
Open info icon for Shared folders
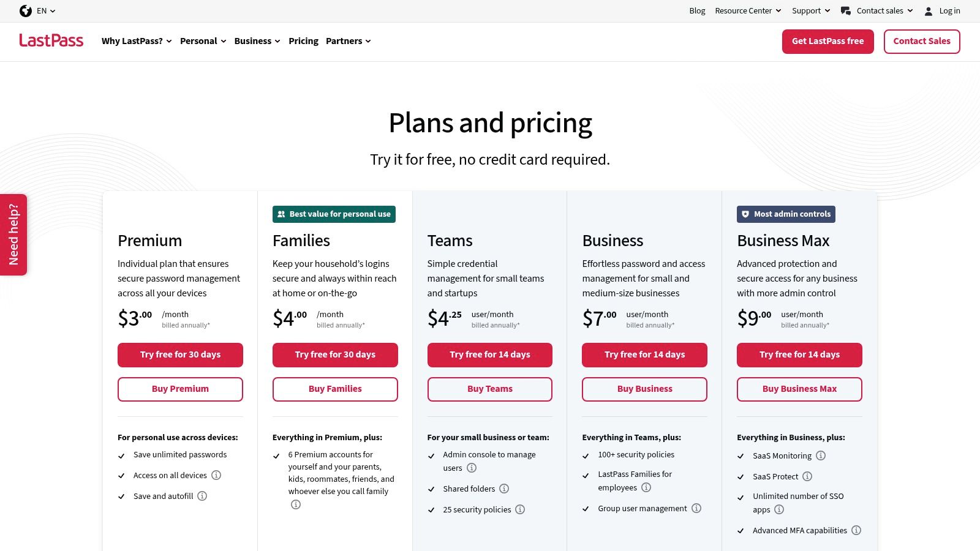[x=504, y=489]
